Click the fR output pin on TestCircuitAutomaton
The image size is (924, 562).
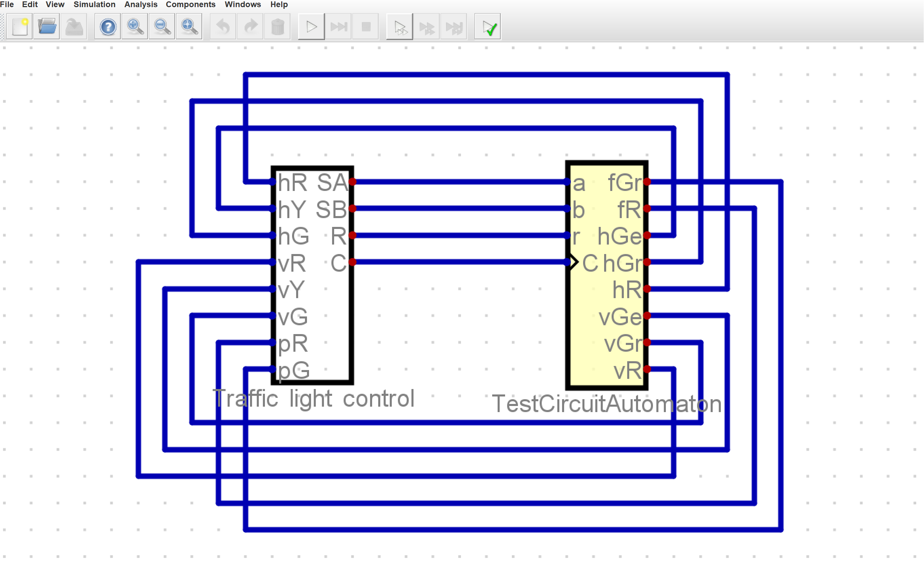[x=647, y=209]
